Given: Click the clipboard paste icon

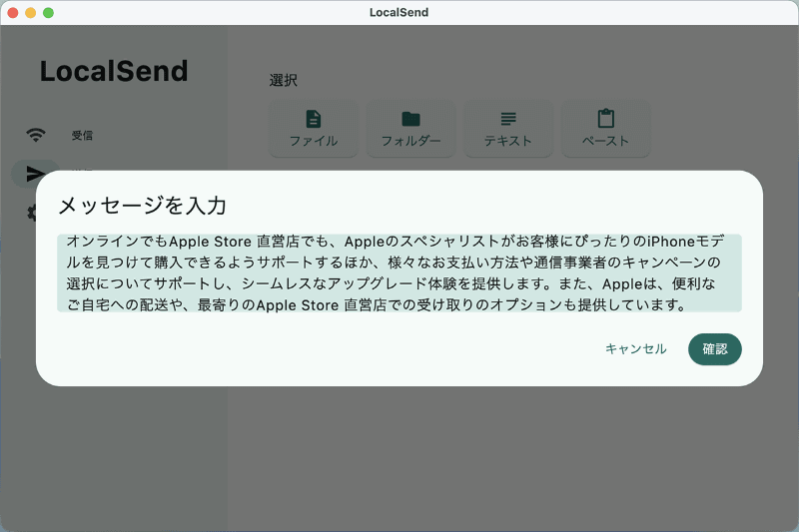Looking at the screenshot, I should [x=605, y=118].
